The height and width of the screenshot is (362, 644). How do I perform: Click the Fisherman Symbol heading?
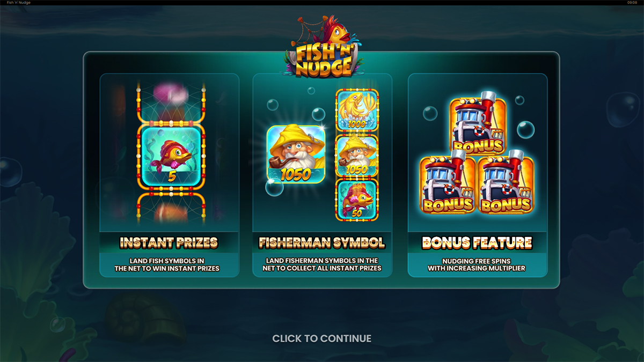[322, 242]
